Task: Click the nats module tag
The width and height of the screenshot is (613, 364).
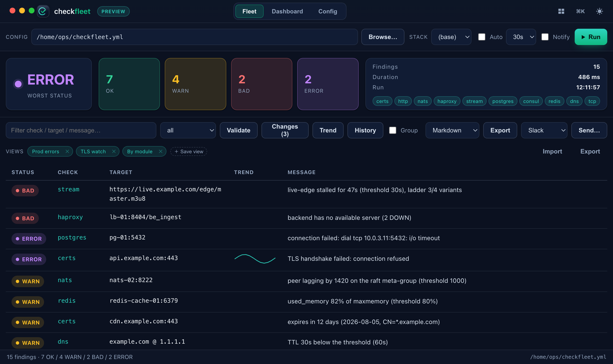Action: tap(422, 101)
